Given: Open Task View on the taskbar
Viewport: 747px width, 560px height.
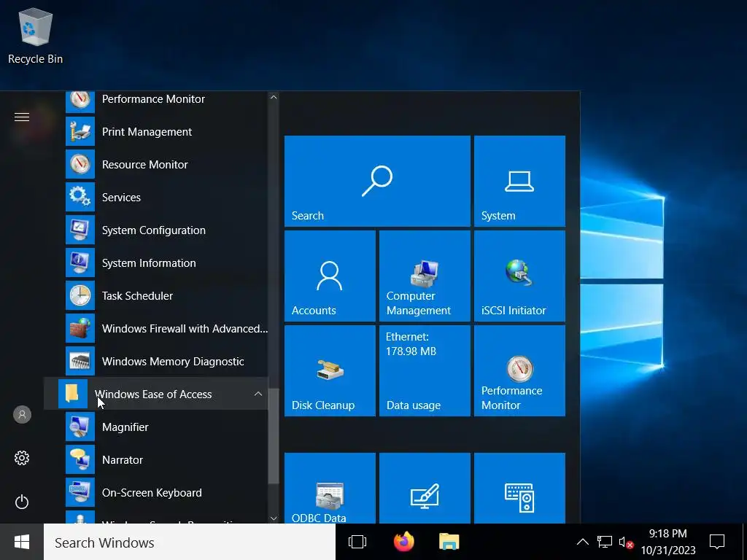Looking at the screenshot, I should [x=357, y=542].
